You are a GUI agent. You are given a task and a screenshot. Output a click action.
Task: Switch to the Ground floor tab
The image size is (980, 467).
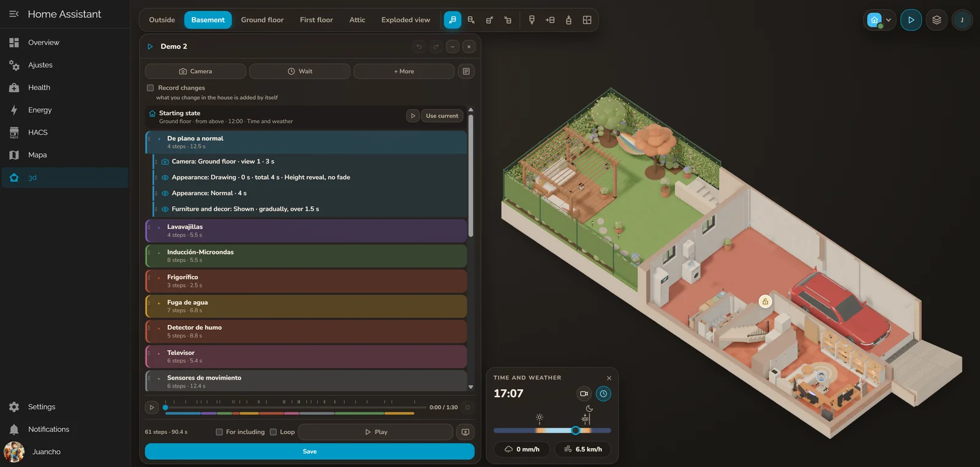tap(262, 20)
